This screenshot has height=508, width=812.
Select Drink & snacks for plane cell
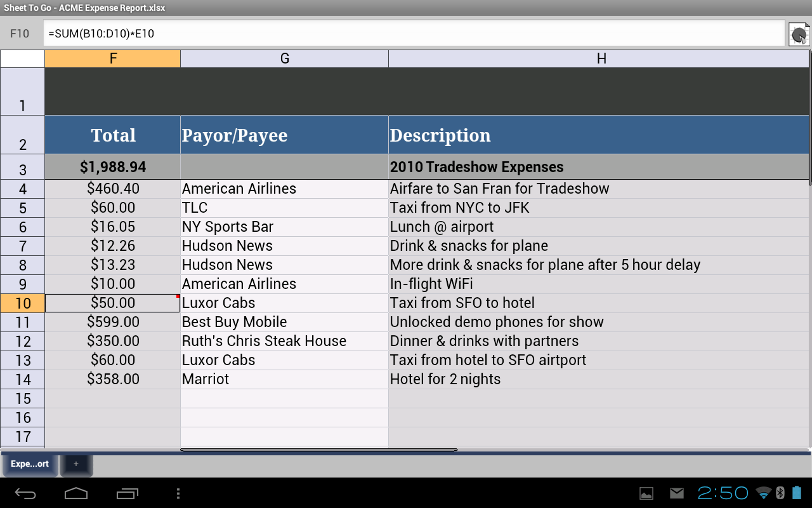coord(599,246)
